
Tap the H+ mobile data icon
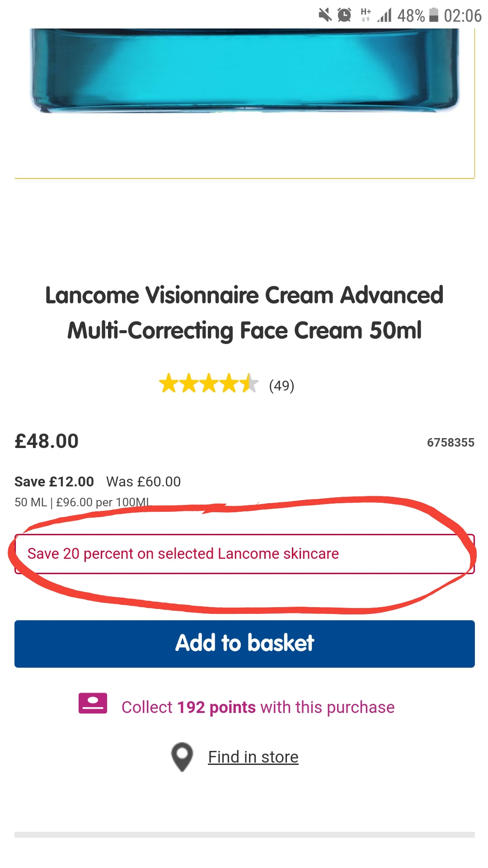click(x=366, y=15)
